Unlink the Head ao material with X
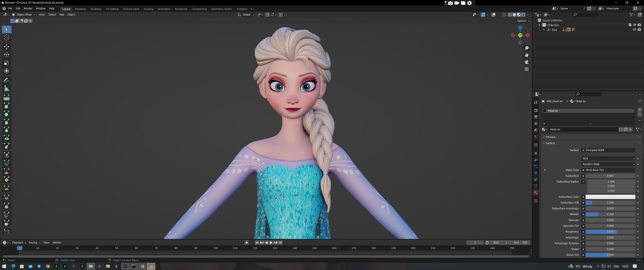644x270 pixels. click(x=630, y=129)
